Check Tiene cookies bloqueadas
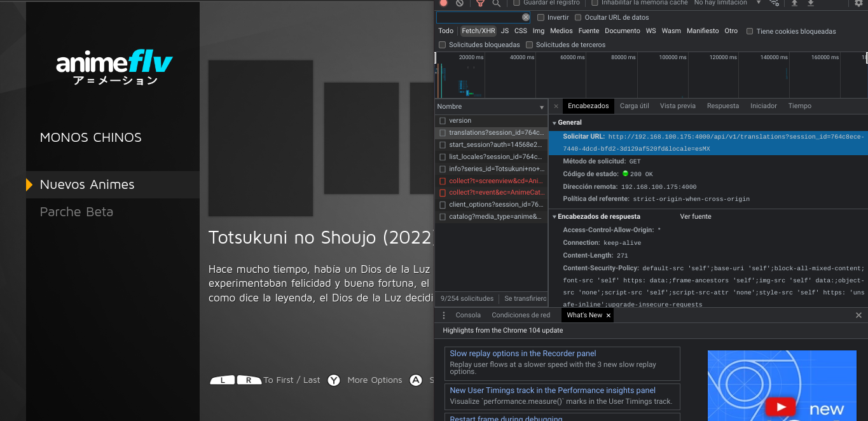Image resolution: width=868 pixels, height=421 pixels. [x=750, y=31]
